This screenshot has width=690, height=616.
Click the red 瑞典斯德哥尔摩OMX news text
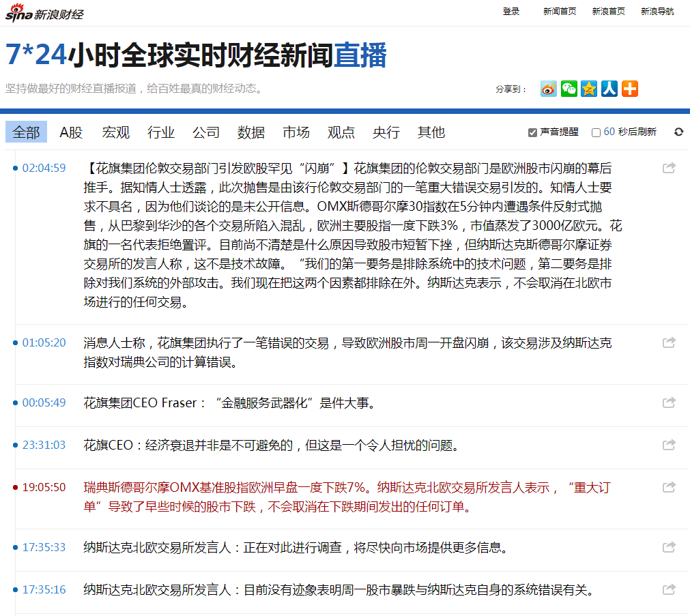pos(347,497)
